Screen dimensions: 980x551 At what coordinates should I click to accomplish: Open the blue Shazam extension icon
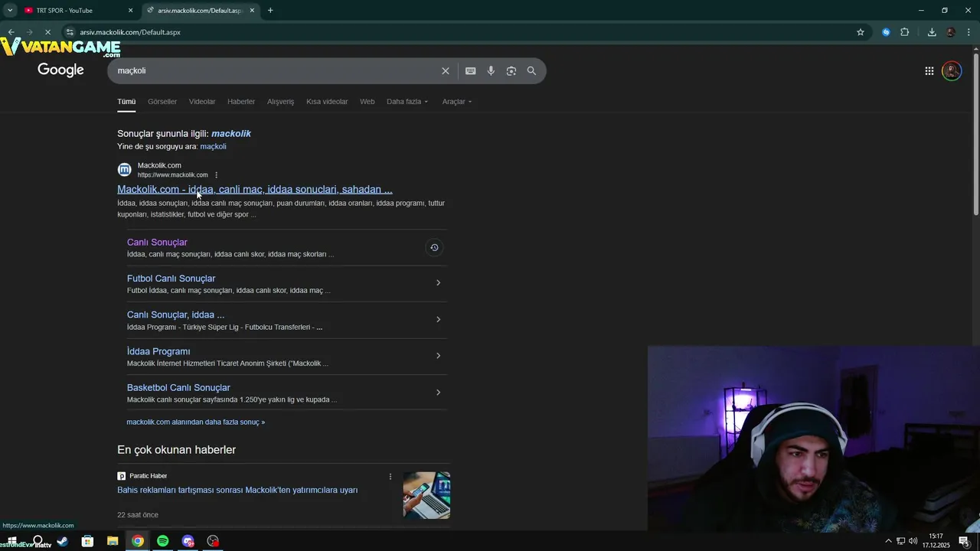pos(886,32)
